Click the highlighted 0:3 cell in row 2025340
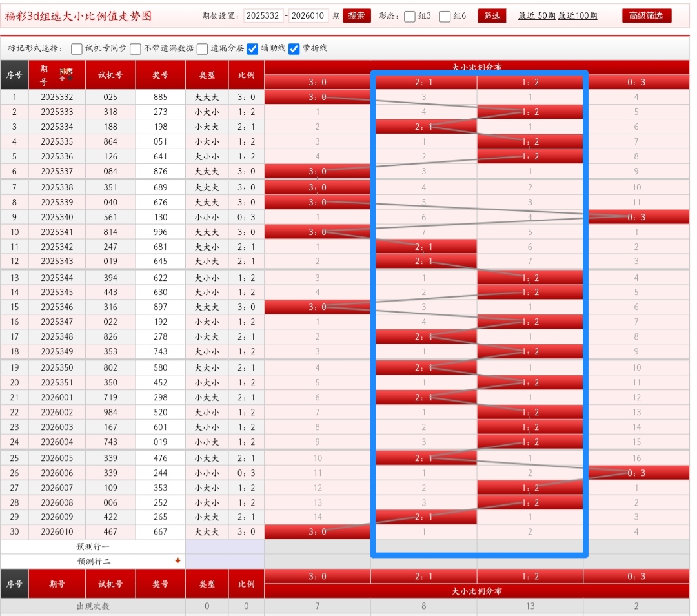Screen dimensions: 697x616 coord(636,217)
